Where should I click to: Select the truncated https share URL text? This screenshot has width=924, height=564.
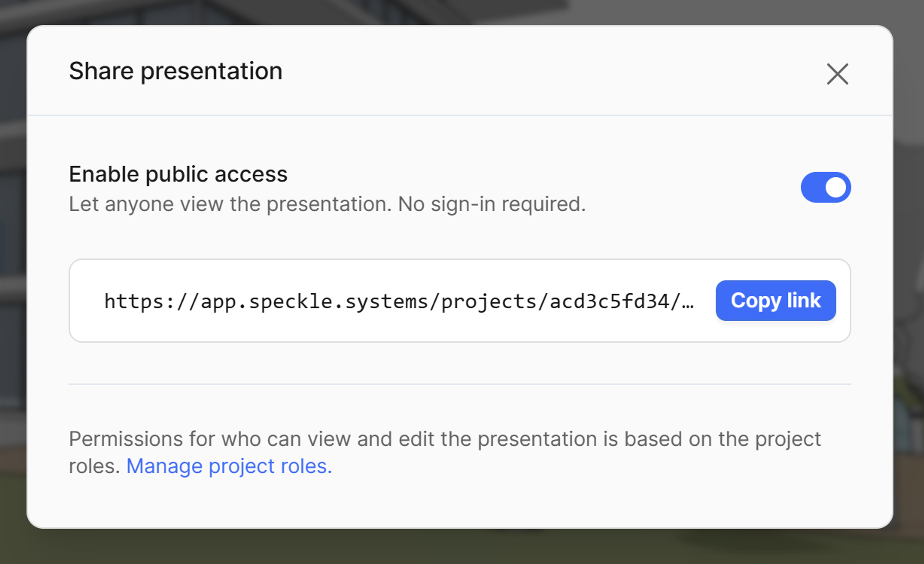point(399,301)
